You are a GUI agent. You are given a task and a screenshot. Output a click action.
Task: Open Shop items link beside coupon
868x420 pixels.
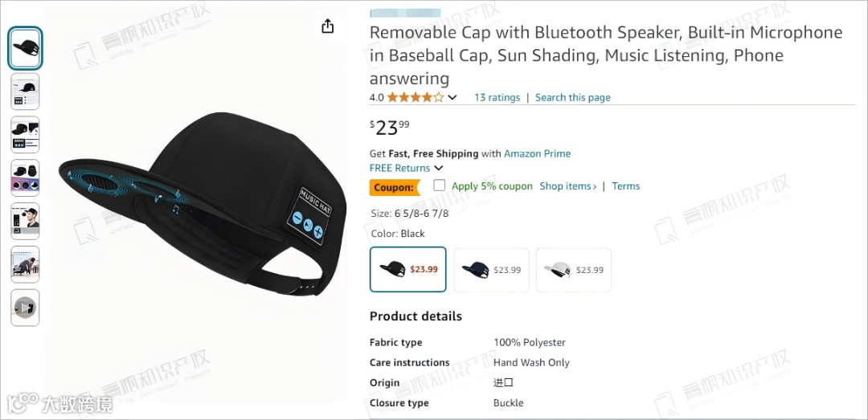568,186
